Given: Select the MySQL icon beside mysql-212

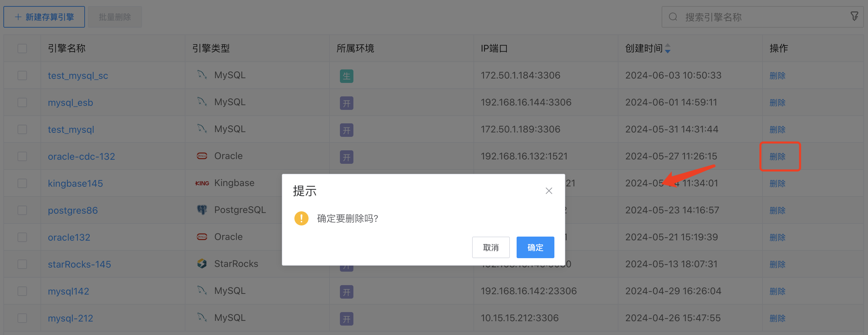Looking at the screenshot, I should (202, 317).
